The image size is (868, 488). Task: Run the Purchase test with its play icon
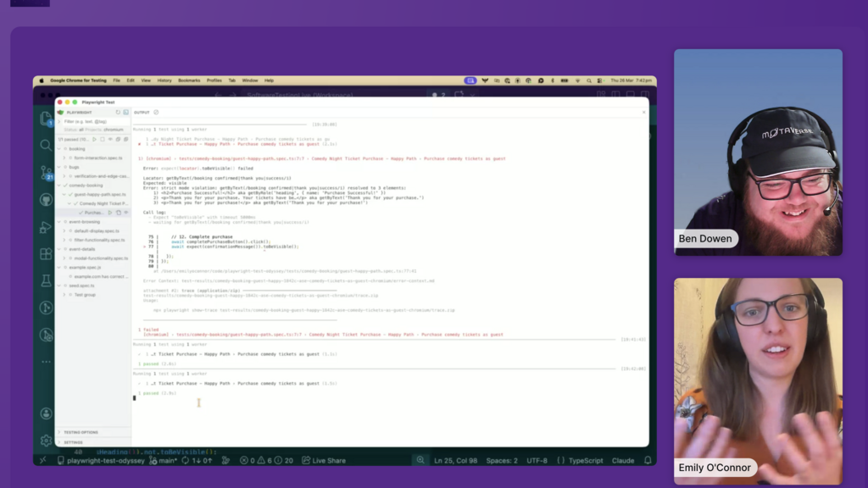tap(109, 213)
